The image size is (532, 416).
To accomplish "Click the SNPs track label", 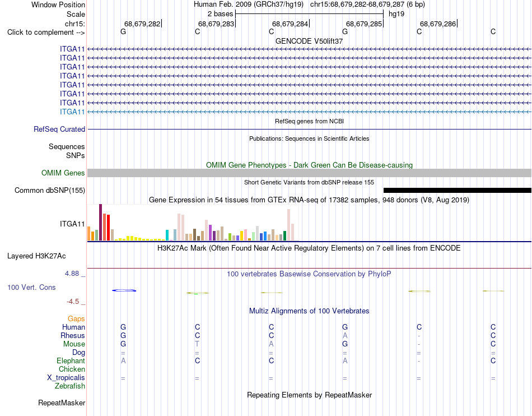I will tap(76, 155).
